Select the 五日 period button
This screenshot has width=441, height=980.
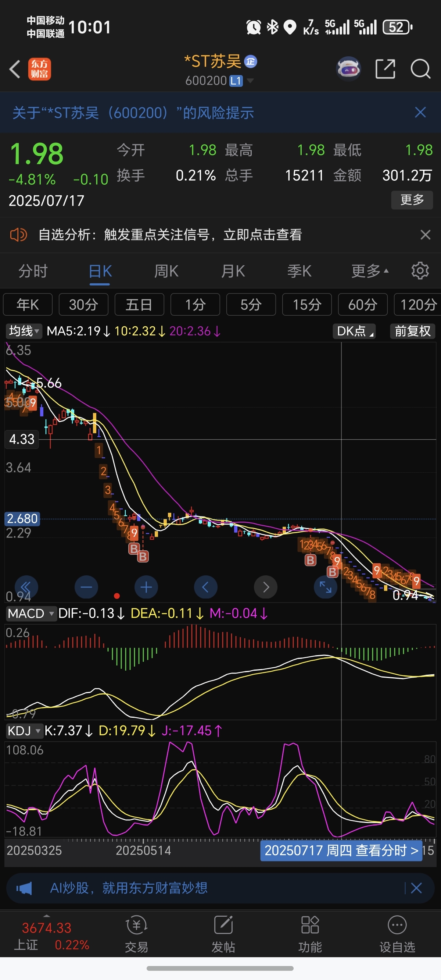[139, 304]
